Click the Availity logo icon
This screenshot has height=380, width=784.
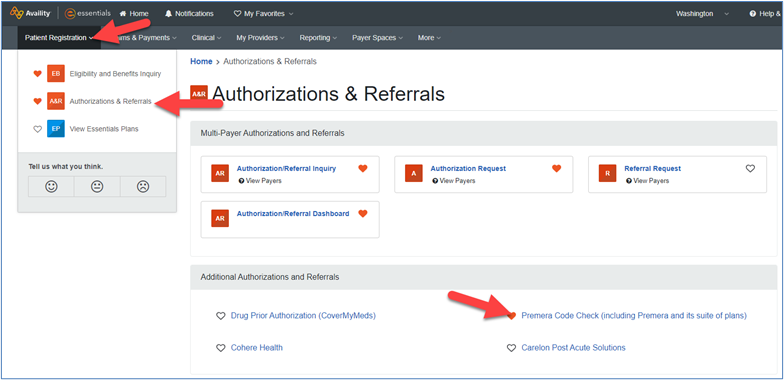pos(16,13)
